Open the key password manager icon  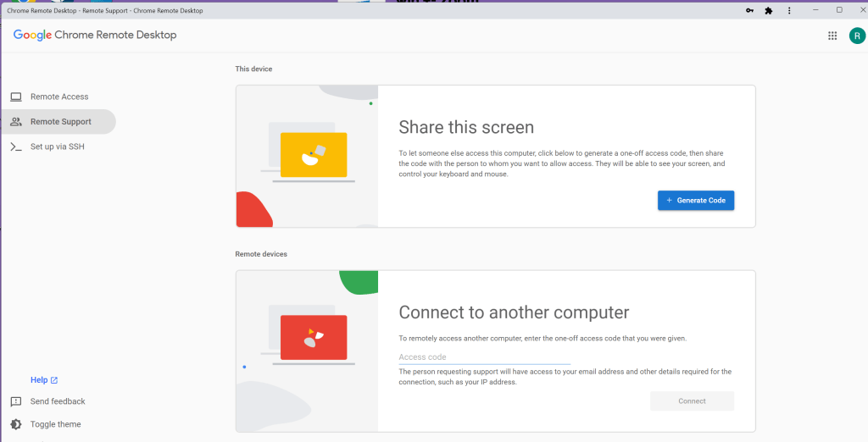coord(749,10)
